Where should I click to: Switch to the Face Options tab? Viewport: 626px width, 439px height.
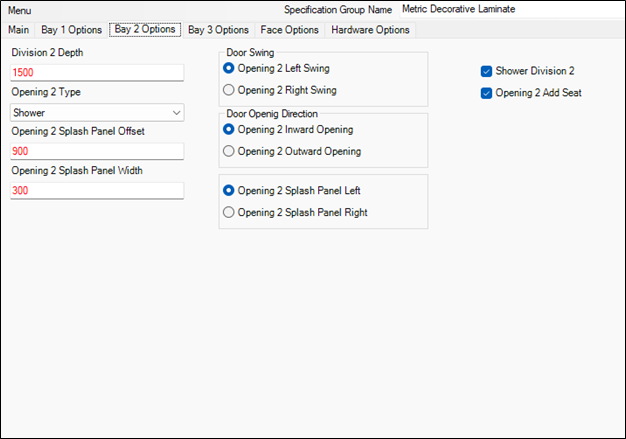coord(289,30)
